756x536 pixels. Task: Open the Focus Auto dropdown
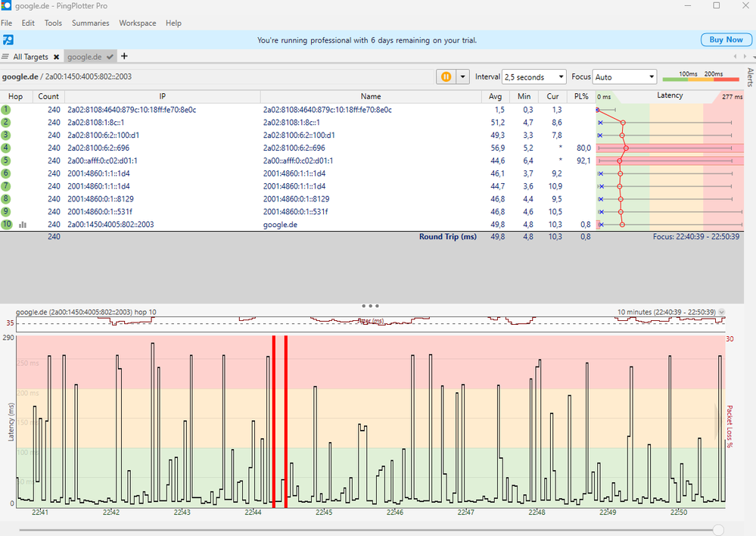point(624,76)
